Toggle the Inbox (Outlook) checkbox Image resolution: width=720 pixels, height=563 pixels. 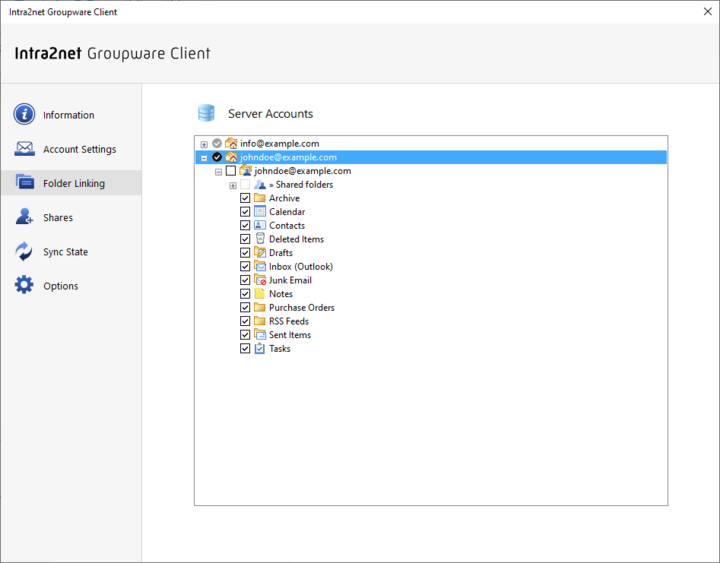245,266
